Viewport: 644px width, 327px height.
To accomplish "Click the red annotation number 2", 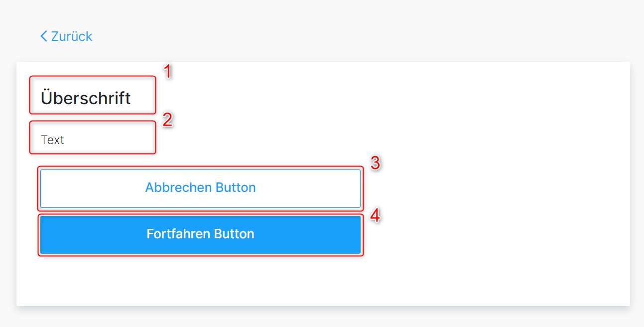I will click(168, 120).
